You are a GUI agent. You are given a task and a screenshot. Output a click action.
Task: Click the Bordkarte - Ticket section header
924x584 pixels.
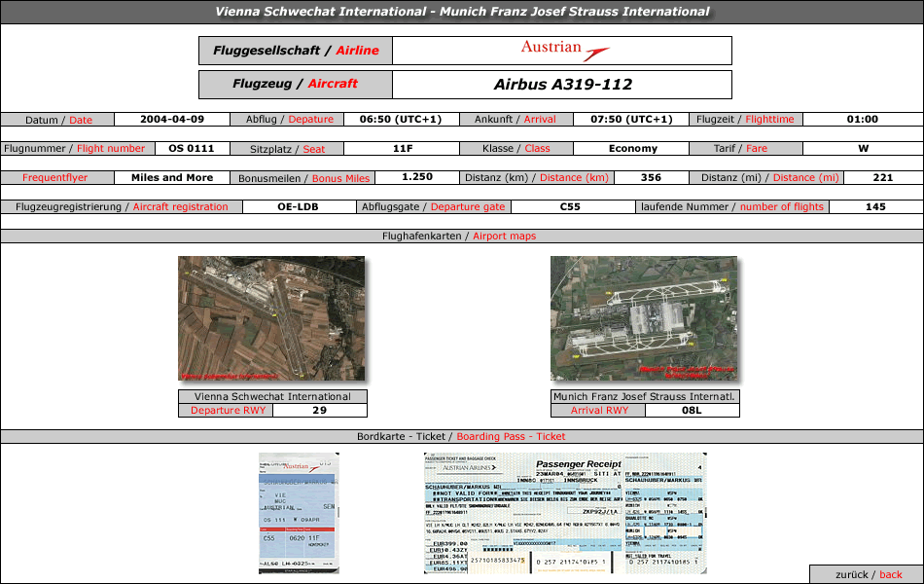pos(461,436)
